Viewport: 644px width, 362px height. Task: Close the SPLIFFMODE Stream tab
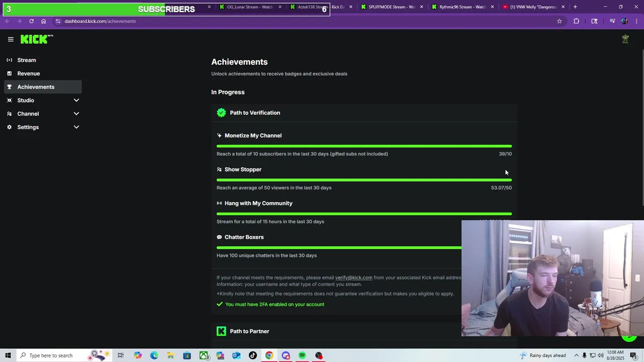[x=422, y=7]
